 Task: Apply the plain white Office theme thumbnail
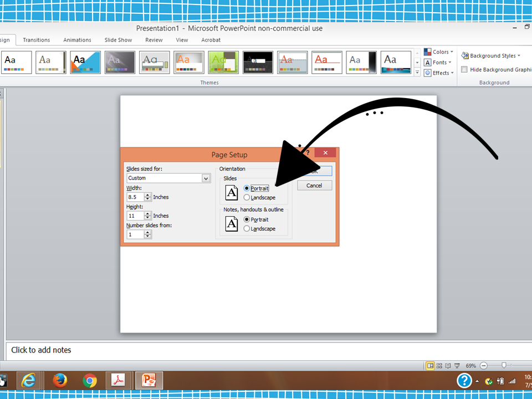(17, 63)
